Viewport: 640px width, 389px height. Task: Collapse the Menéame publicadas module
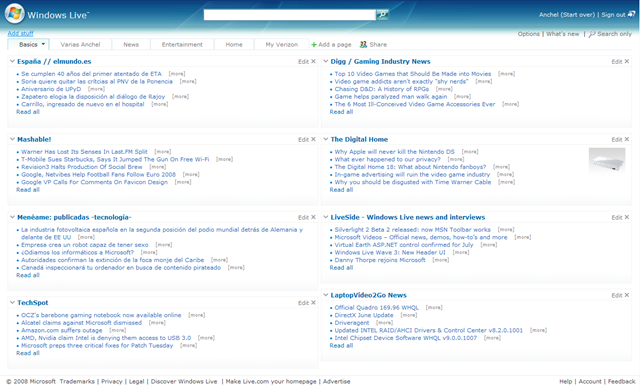[12, 217]
